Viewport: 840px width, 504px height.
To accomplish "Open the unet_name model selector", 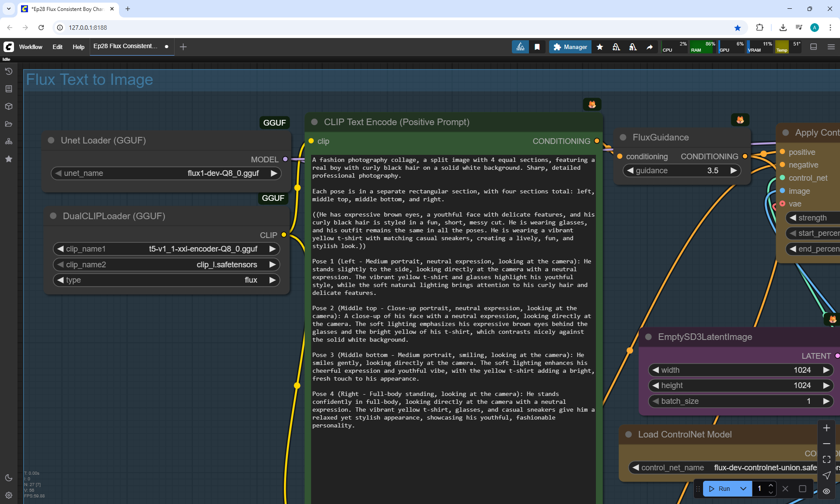I will [166, 173].
